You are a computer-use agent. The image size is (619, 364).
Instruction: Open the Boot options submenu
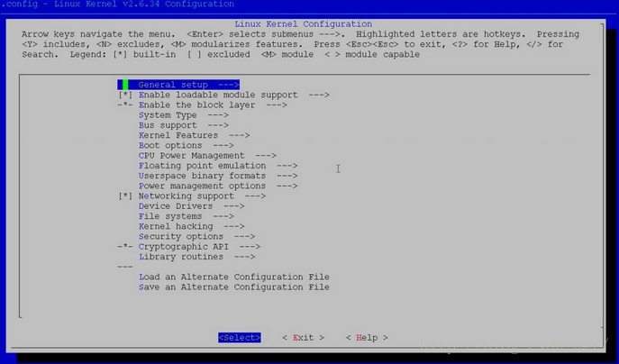186,146
